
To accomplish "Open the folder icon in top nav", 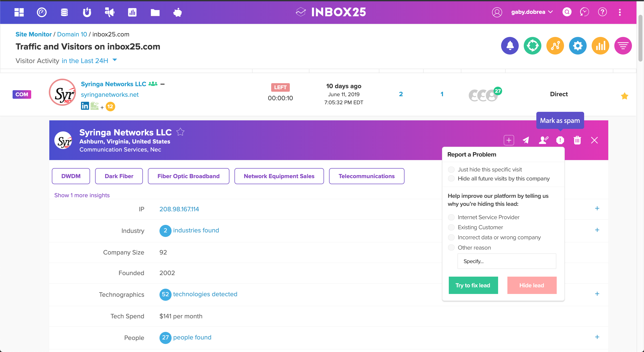I will click(x=155, y=12).
